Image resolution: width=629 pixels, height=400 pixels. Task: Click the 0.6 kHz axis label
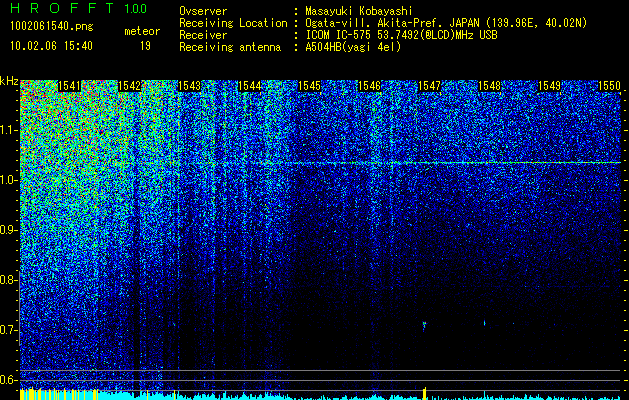point(8,380)
